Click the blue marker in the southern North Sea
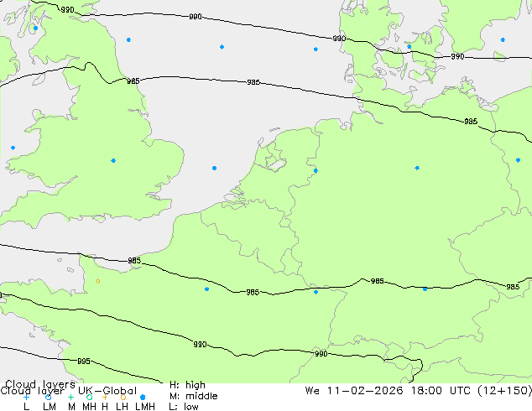 coord(214,169)
